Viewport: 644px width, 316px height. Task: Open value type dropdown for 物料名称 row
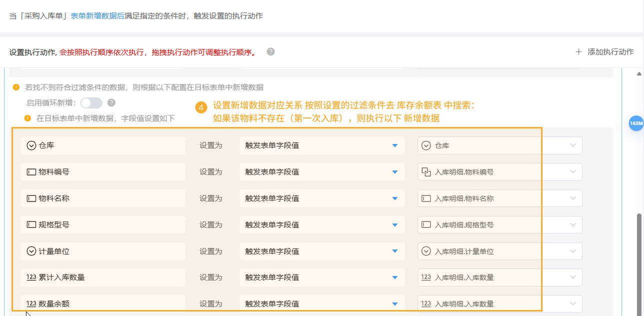322,198
